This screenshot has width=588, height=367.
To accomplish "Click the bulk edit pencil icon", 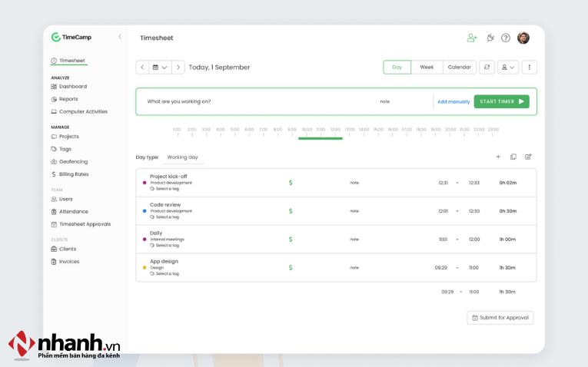I will coord(528,157).
